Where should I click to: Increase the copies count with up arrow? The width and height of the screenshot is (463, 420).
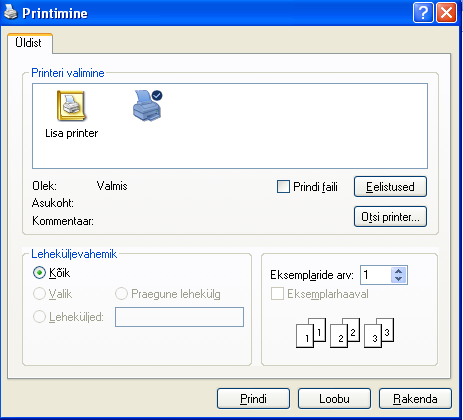[398, 271]
